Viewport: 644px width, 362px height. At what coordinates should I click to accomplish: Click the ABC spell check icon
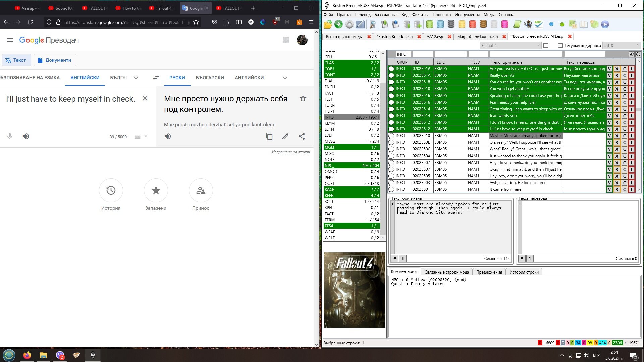538,24
